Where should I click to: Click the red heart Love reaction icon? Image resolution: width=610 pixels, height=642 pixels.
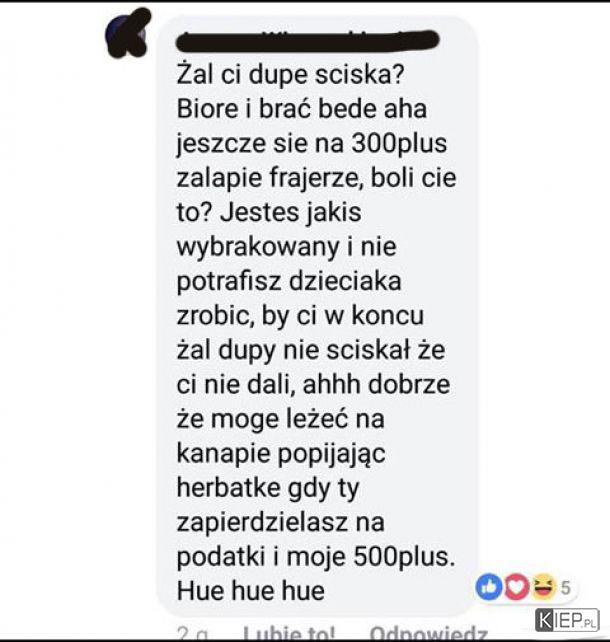click(x=517, y=587)
